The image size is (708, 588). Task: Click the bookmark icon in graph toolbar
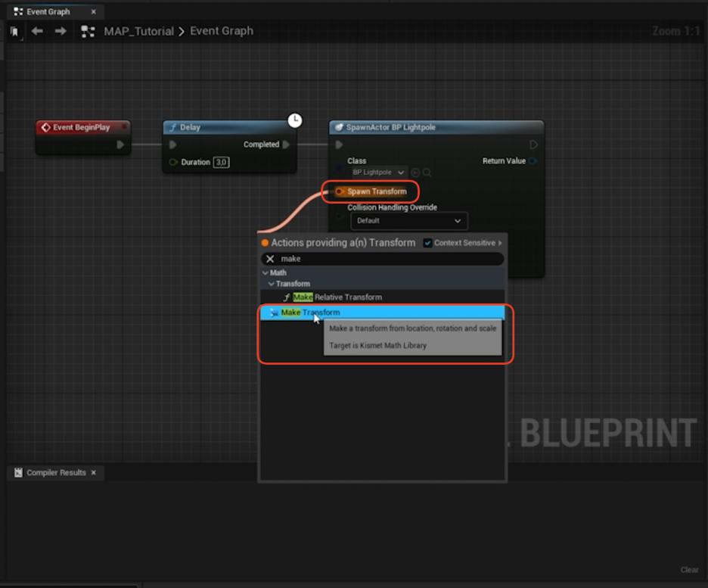coord(15,32)
